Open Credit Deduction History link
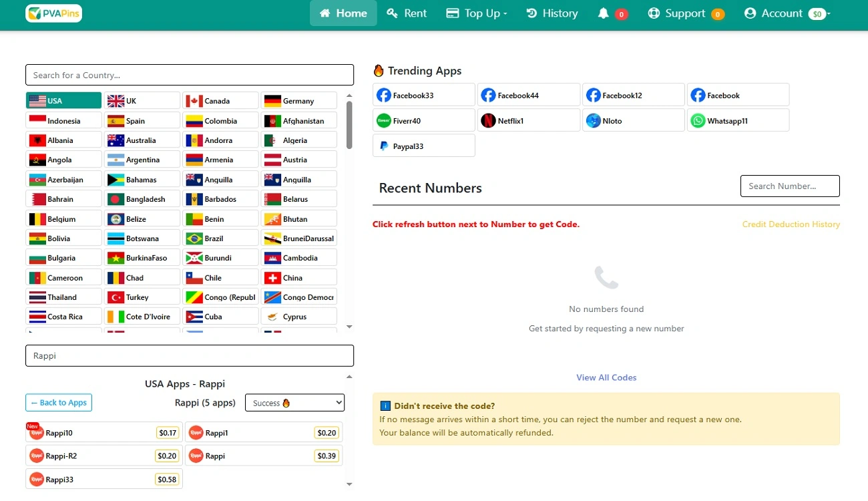The width and height of the screenshot is (868, 501). click(x=791, y=224)
